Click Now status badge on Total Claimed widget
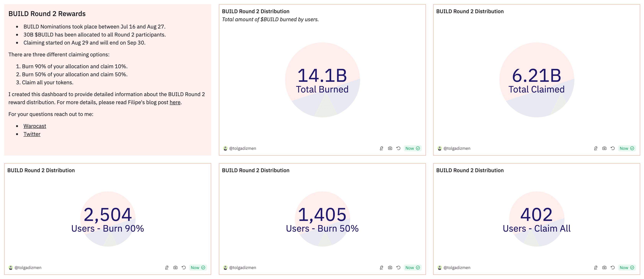 [x=627, y=148]
